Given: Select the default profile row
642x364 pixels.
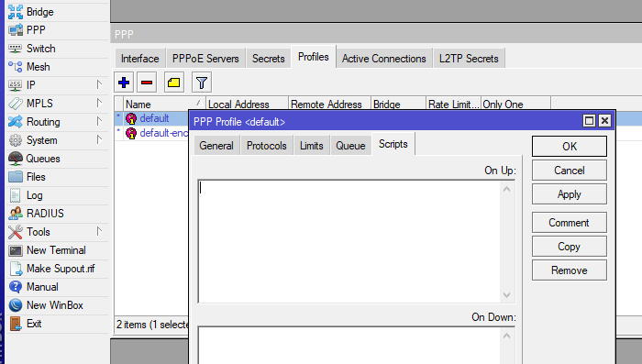Looking at the screenshot, I should (151, 118).
